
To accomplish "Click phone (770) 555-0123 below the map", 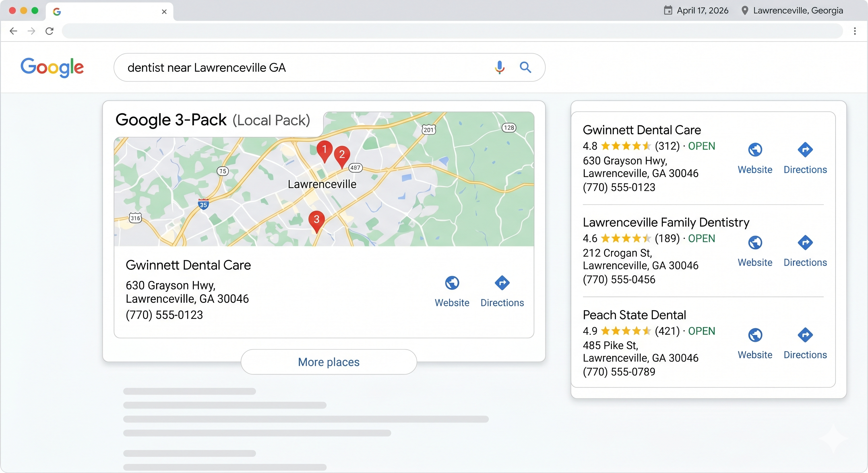I will point(164,315).
